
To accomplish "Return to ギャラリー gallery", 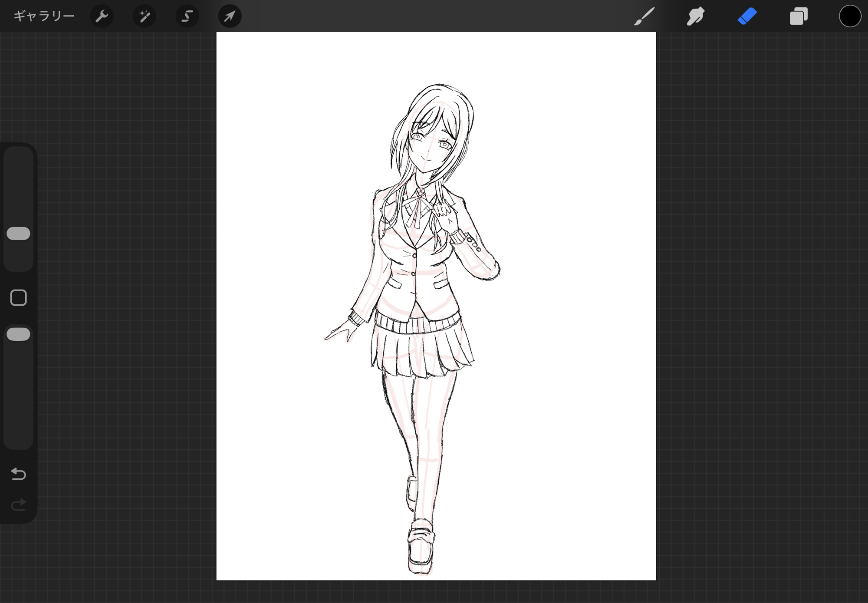I will tap(44, 16).
